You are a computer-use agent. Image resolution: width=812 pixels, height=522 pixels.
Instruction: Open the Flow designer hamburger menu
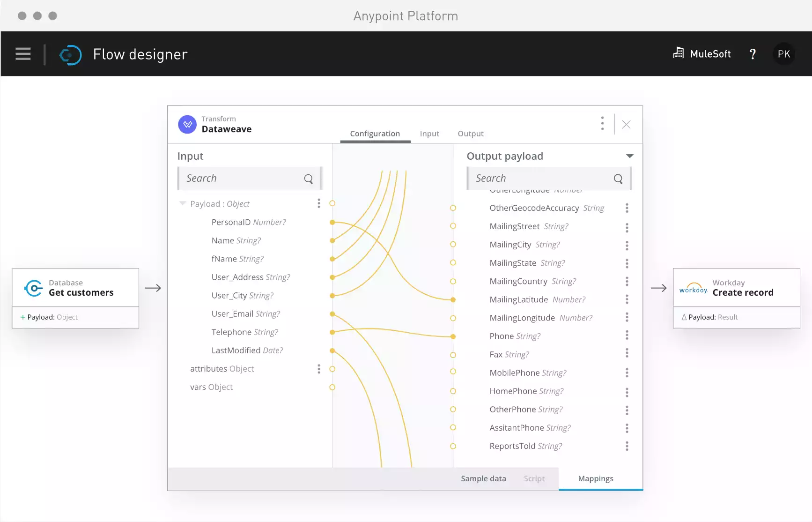(22, 53)
